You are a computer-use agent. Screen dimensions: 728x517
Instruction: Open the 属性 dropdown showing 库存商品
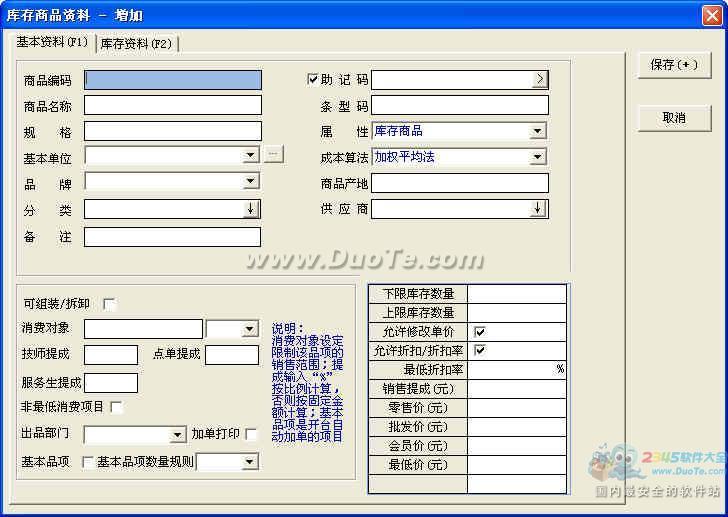[538, 131]
